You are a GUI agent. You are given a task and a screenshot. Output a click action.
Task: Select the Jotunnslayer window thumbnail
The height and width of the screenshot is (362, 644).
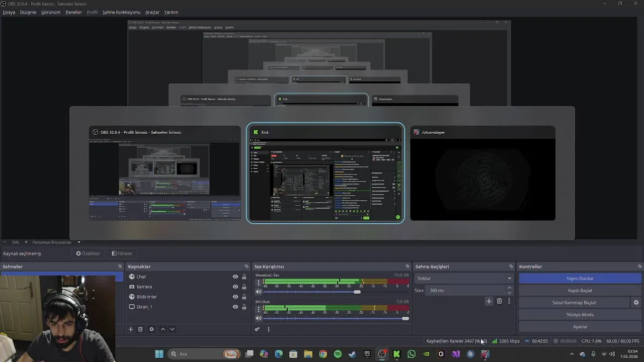point(482,173)
